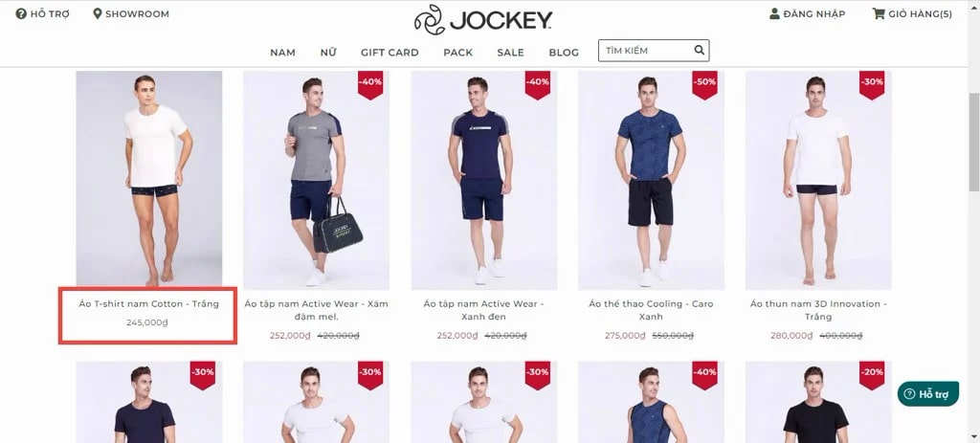Click the user login icon
This screenshot has width=980, height=443.
click(775, 13)
